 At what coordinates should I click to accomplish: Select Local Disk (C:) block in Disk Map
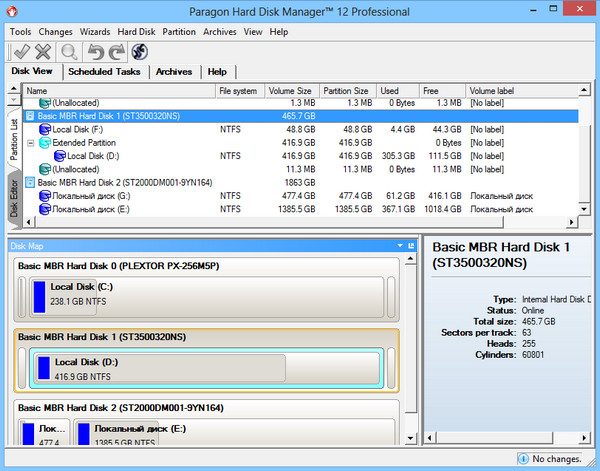tap(207, 297)
